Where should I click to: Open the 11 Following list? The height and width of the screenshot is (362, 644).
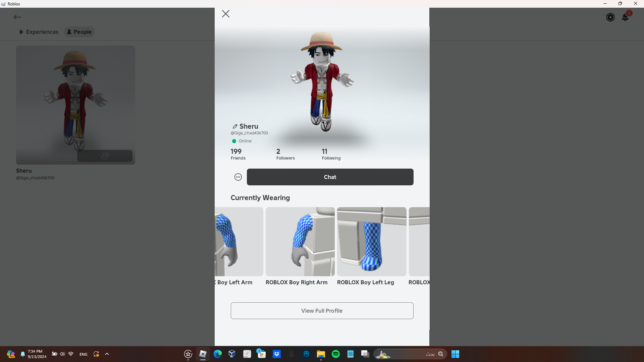tap(331, 154)
